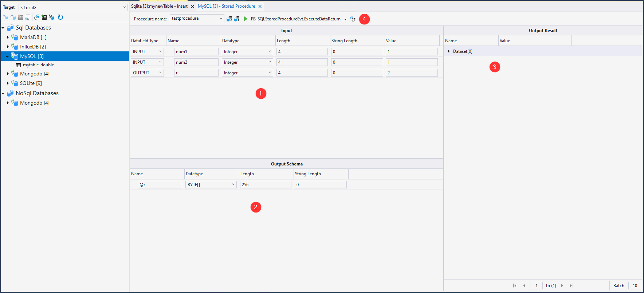Click the mytable_double table grid icon
This screenshot has width=644, height=293.
(x=18, y=65)
